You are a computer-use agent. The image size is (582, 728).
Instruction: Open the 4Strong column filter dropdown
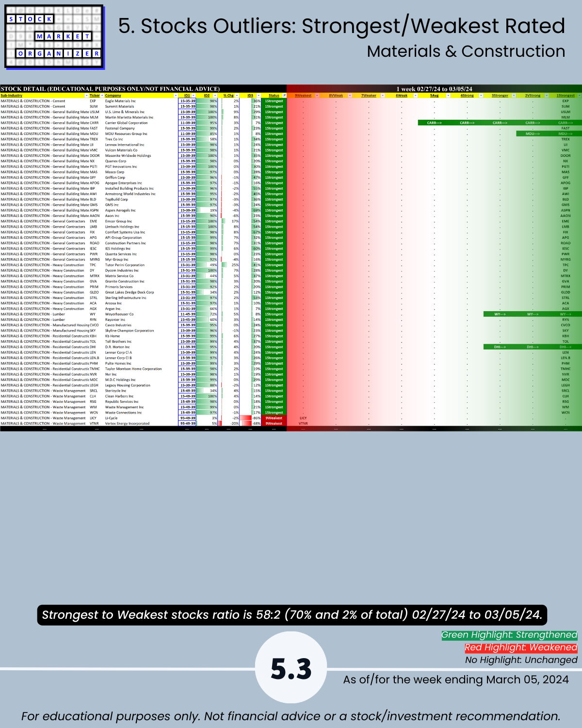click(x=481, y=96)
